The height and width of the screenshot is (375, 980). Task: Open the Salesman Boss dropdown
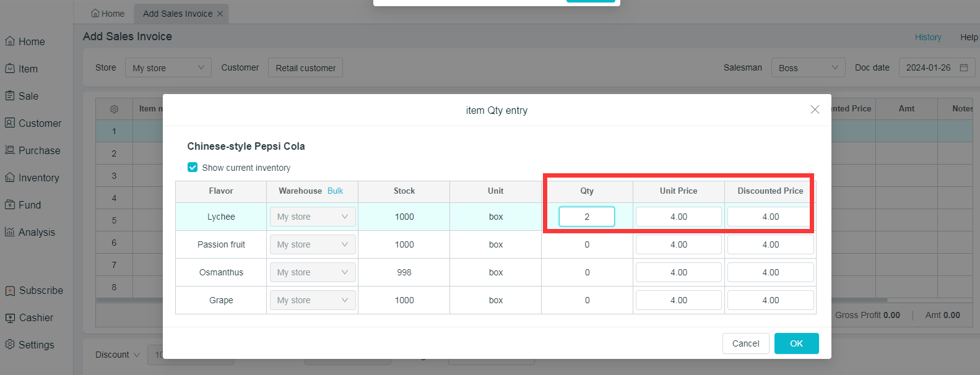(808, 68)
